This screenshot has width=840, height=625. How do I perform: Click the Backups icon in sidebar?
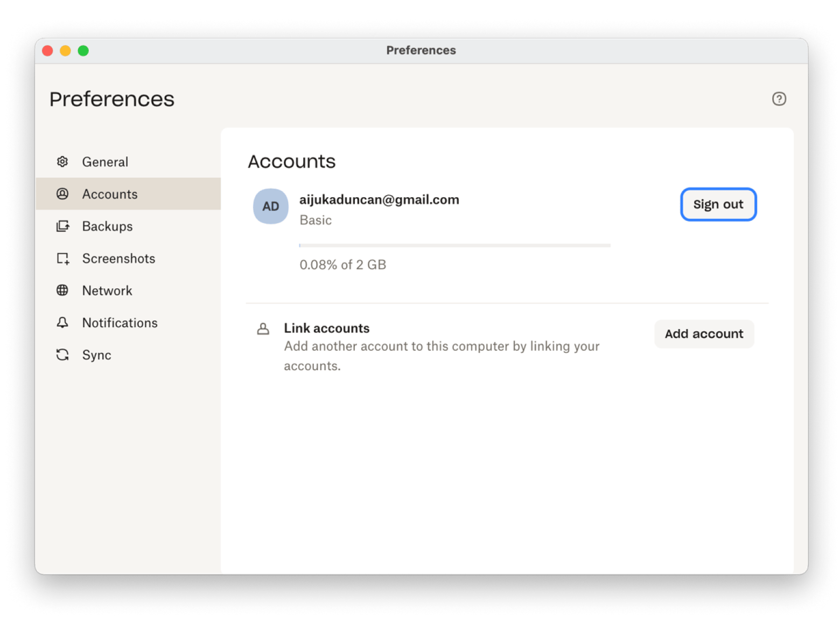point(62,226)
